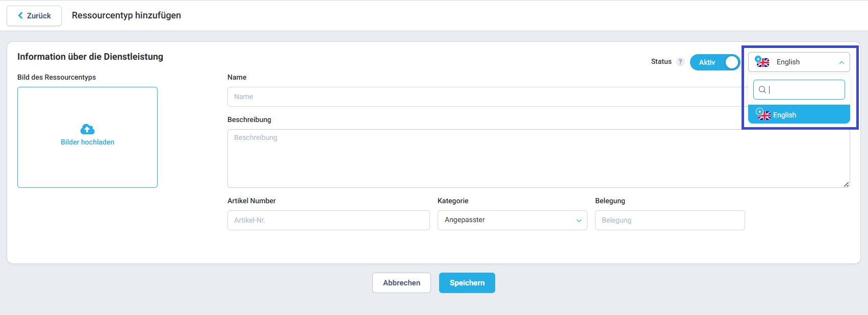The width and height of the screenshot is (868, 315).
Task: Click the Belegung input field
Action: [670, 221]
